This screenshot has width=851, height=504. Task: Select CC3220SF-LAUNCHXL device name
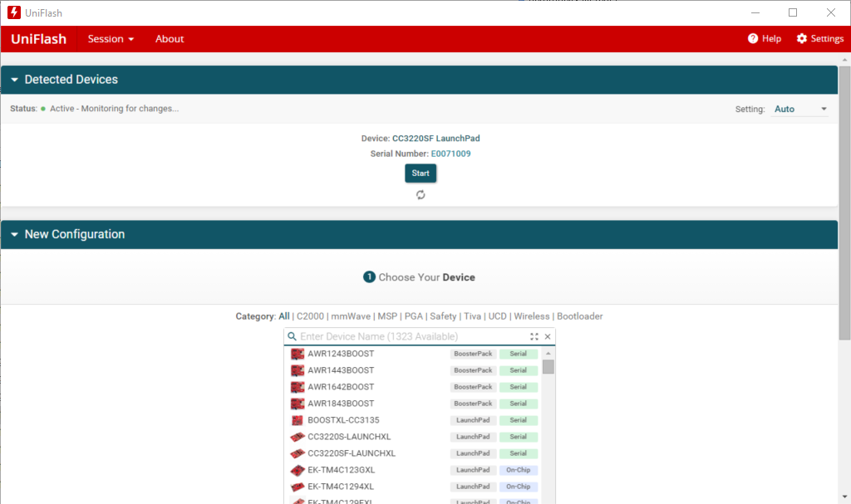352,453
